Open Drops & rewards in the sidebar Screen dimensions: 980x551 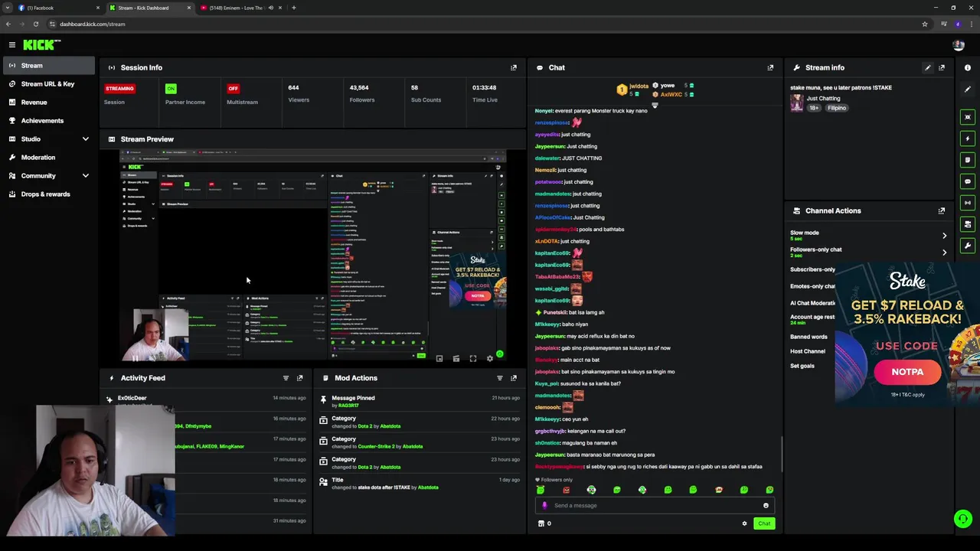tap(47, 194)
